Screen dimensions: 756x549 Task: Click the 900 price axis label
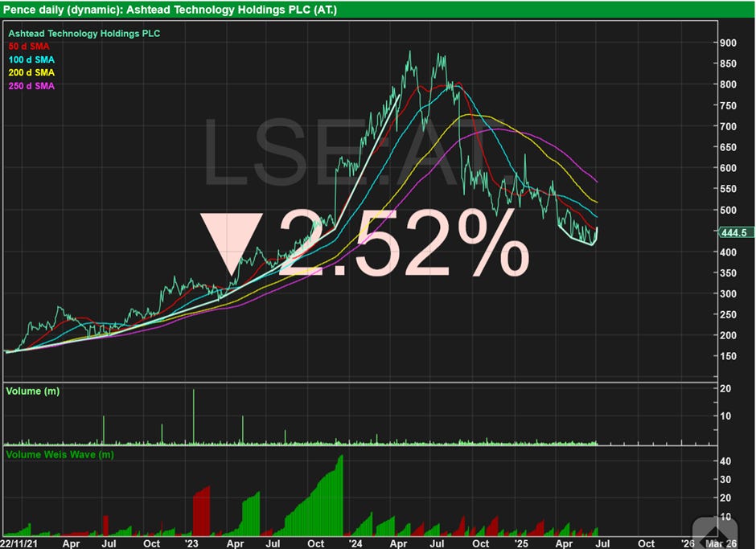pos(728,43)
